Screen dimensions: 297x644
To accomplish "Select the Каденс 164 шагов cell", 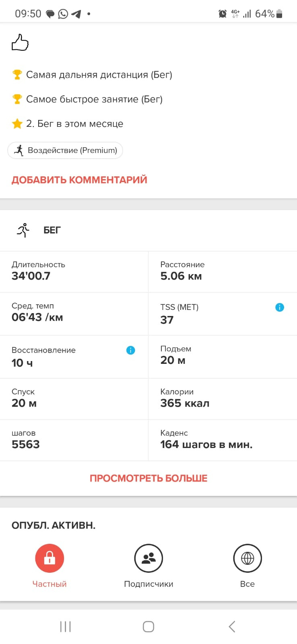I will coord(223,440).
